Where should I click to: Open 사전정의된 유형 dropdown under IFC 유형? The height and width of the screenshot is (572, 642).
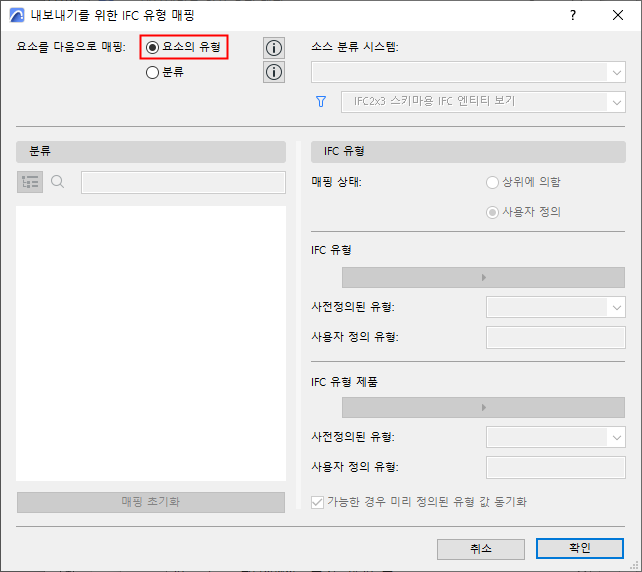pos(556,307)
